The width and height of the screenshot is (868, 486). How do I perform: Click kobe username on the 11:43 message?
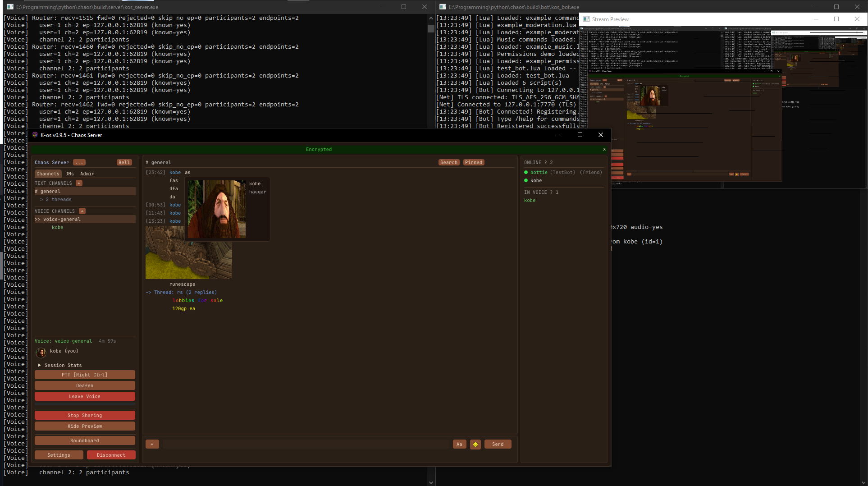175,213
